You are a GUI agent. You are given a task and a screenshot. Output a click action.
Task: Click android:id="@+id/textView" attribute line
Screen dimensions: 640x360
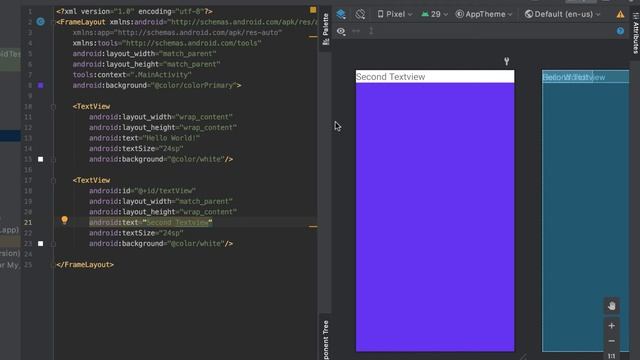(142, 191)
